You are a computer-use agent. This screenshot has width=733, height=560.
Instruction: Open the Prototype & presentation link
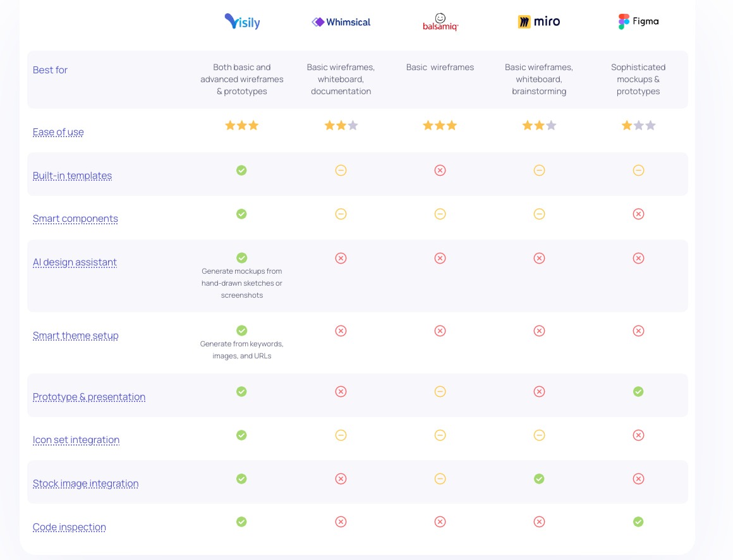coord(89,397)
